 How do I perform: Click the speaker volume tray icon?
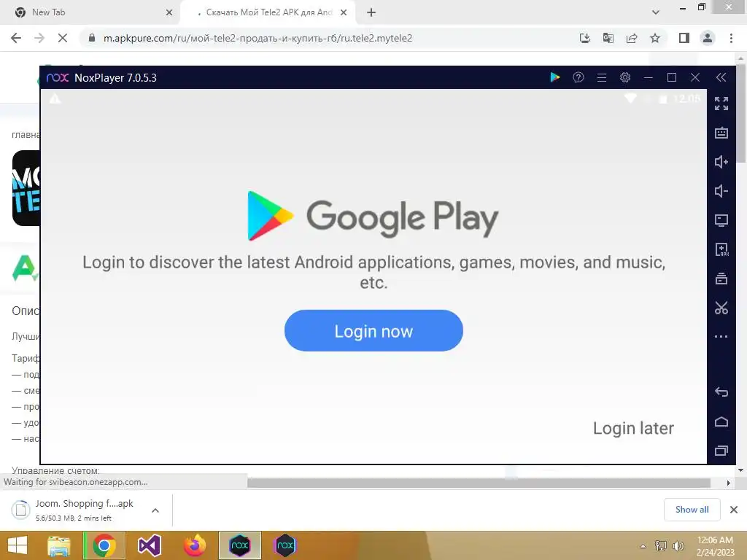tap(678, 546)
